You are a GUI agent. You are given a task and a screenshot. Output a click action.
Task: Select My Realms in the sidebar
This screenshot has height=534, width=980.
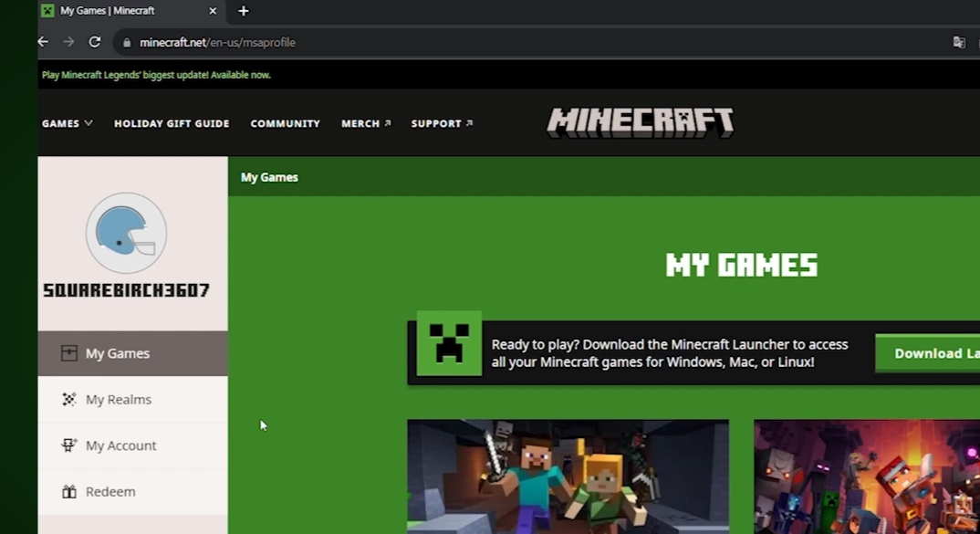pyautogui.click(x=132, y=400)
